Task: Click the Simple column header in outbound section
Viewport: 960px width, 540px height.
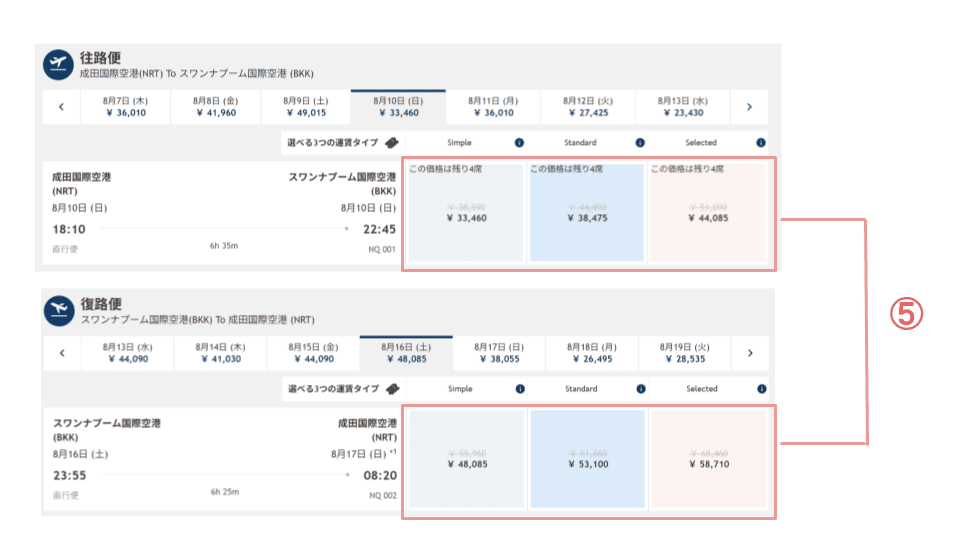Action: 459,143
